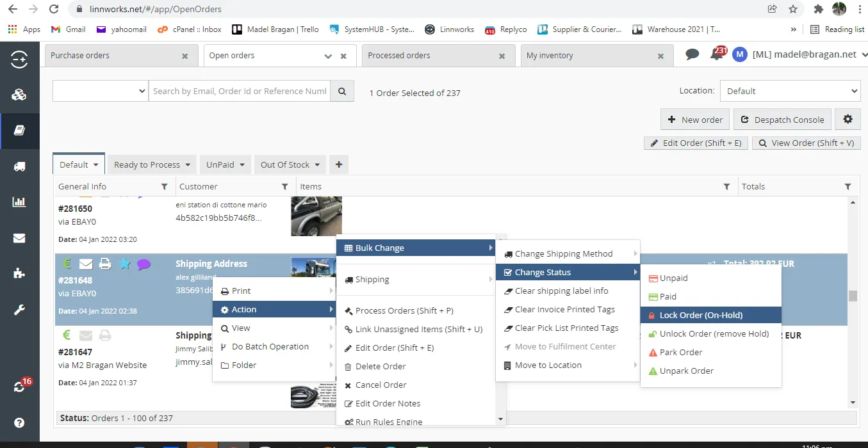868x448 pixels.
Task: Filter the Totals column
Action: 848,186
